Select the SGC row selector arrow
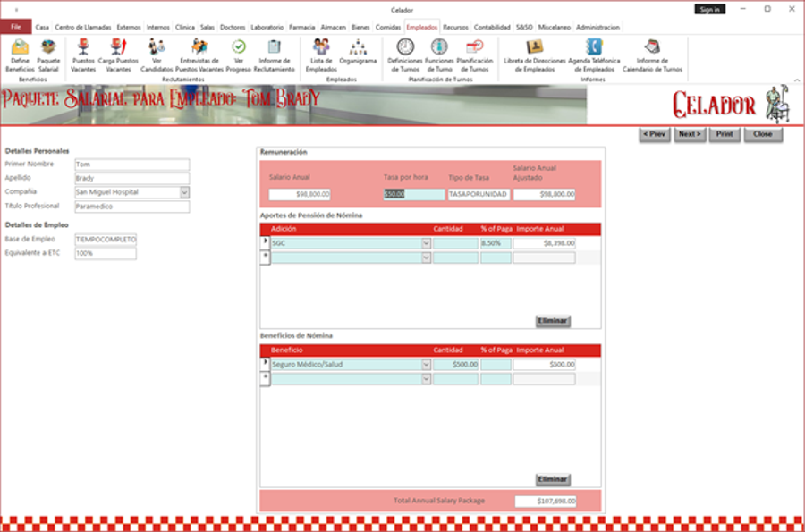The image size is (805, 532). coord(265,242)
